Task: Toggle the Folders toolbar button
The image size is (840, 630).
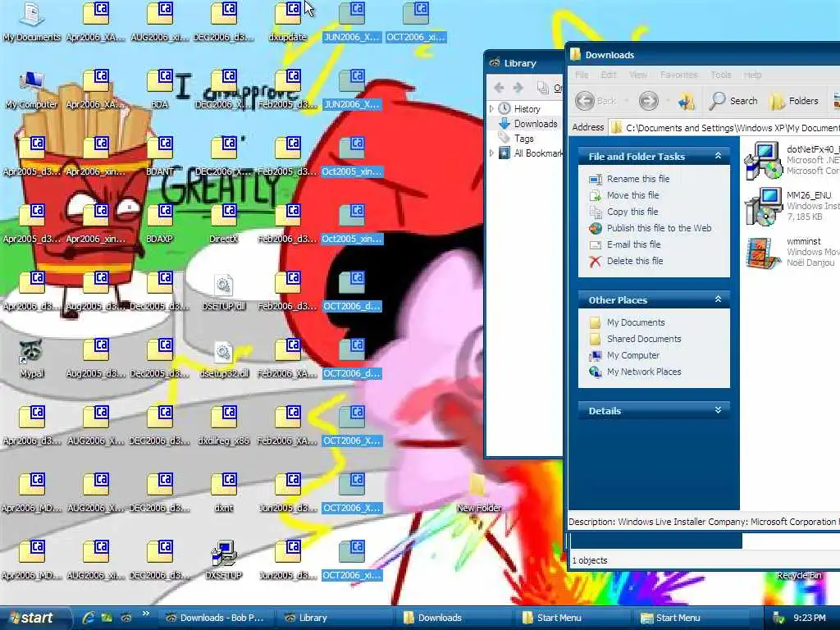Action: pyautogui.click(x=794, y=101)
